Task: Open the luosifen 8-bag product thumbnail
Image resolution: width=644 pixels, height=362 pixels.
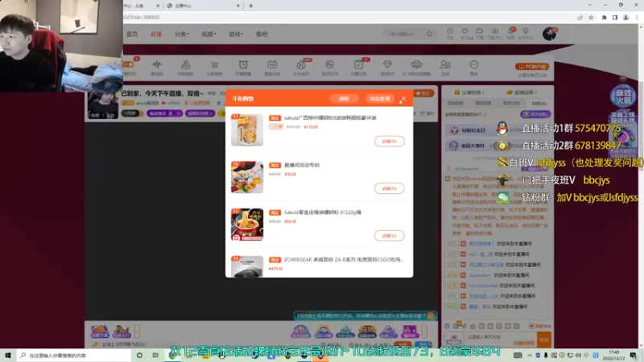Action: (x=247, y=130)
